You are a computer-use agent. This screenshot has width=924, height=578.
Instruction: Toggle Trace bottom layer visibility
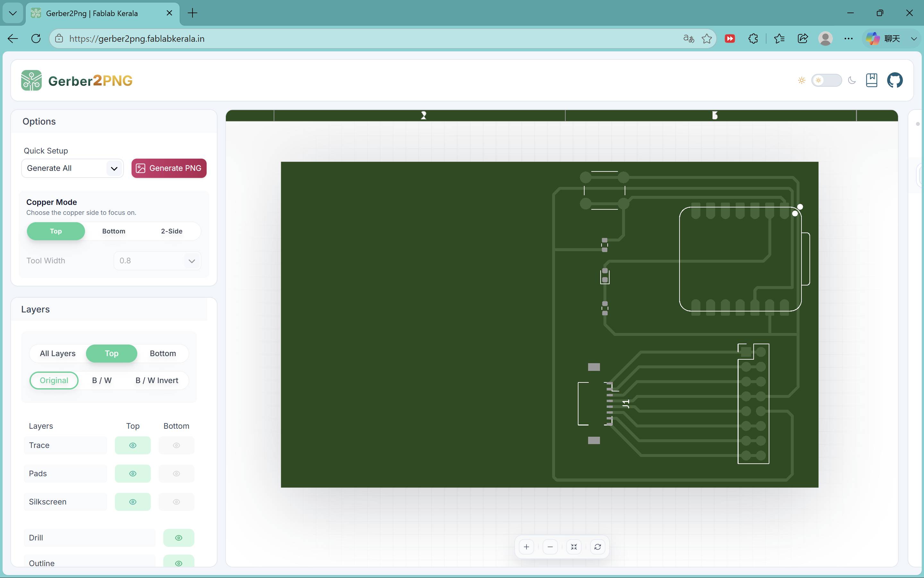(x=176, y=445)
